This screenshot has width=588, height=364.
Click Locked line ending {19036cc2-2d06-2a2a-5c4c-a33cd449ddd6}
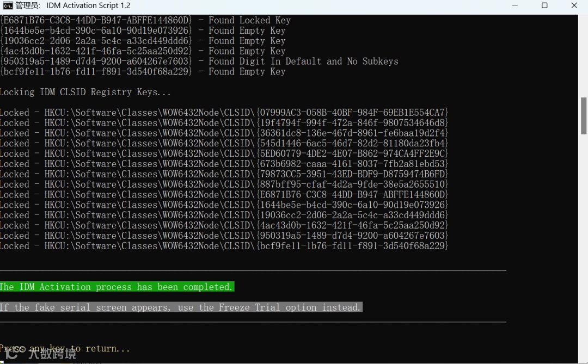coord(224,215)
